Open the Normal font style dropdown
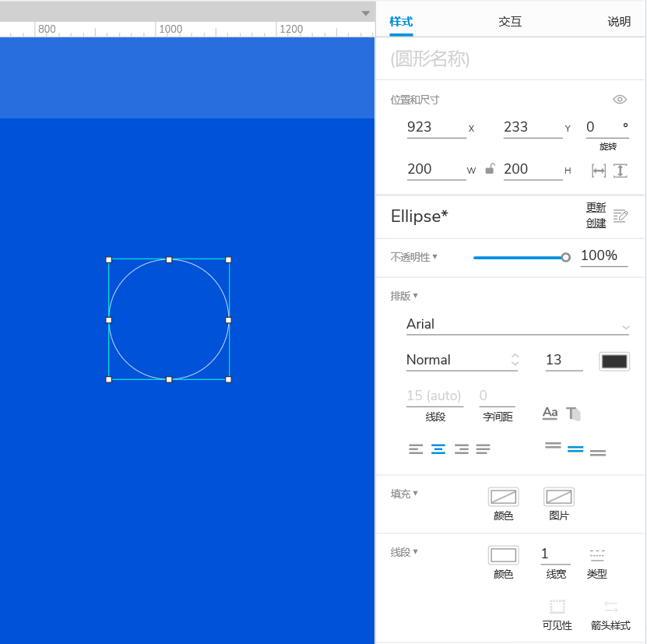The width and height of the screenshot is (647, 644). pos(462,360)
